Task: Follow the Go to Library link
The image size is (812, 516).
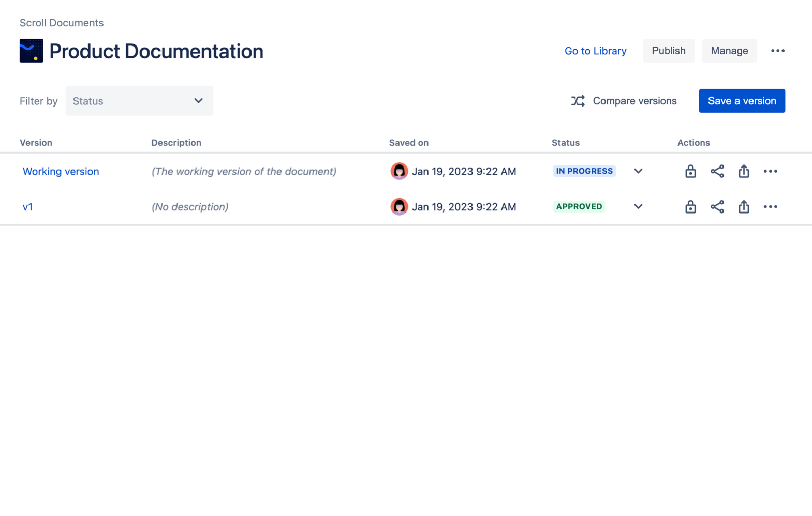Action: point(595,51)
